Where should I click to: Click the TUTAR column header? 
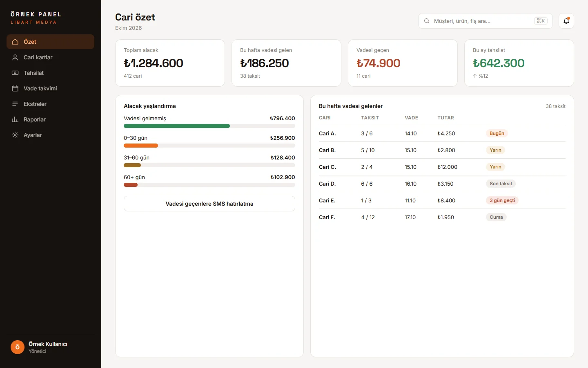(x=445, y=118)
